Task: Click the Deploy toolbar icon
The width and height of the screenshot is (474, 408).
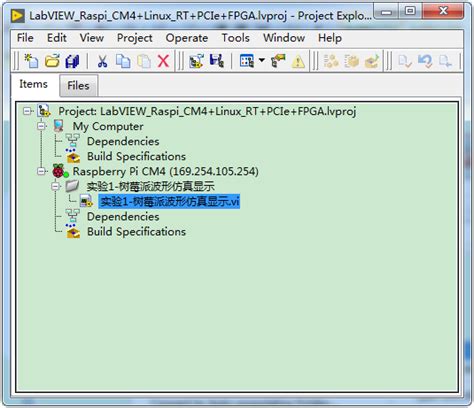Action: tap(372, 61)
